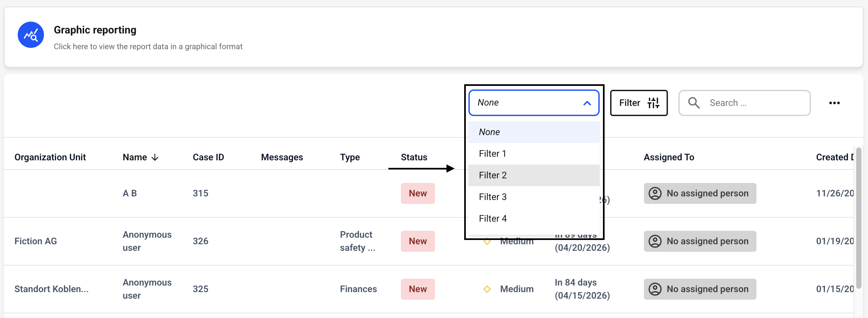Click the medium priority diamond for case 325

486,289
